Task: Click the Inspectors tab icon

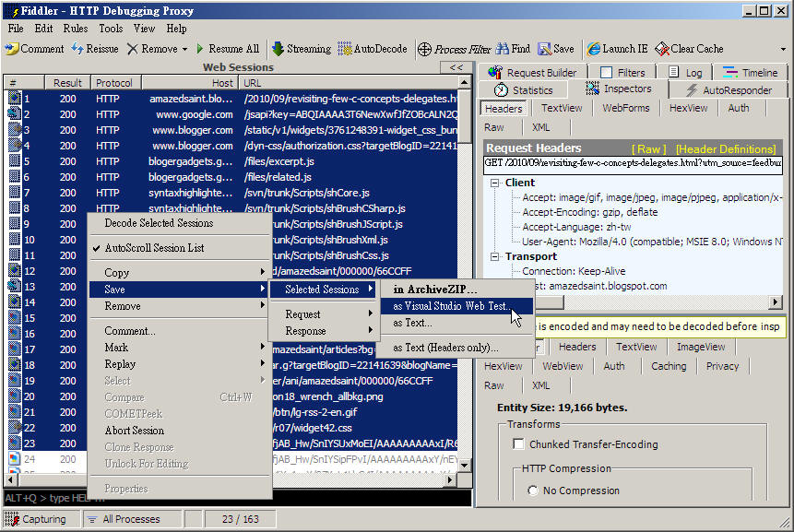Action: pos(592,89)
